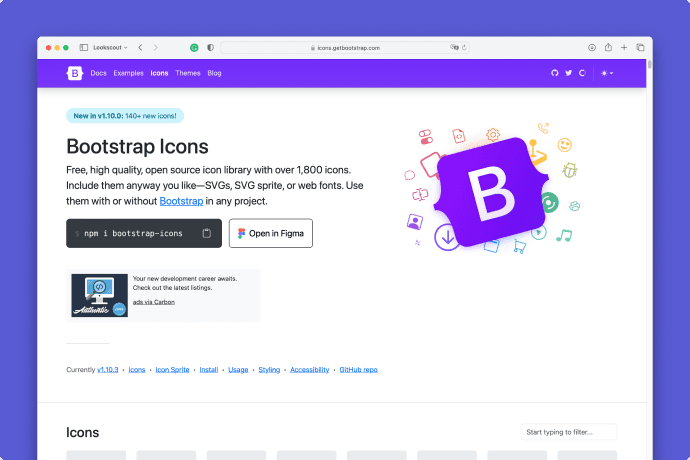
Task: Click the New in v1.10.0 badge
Action: pos(125,116)
